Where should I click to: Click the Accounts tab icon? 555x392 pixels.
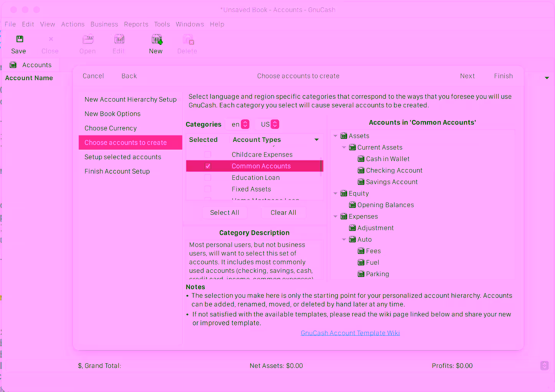click(x=13, y=65)
